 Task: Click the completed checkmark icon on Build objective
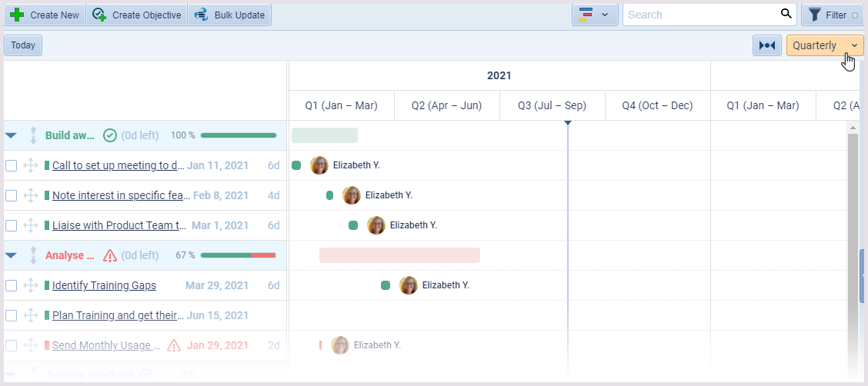coord(110,135)
